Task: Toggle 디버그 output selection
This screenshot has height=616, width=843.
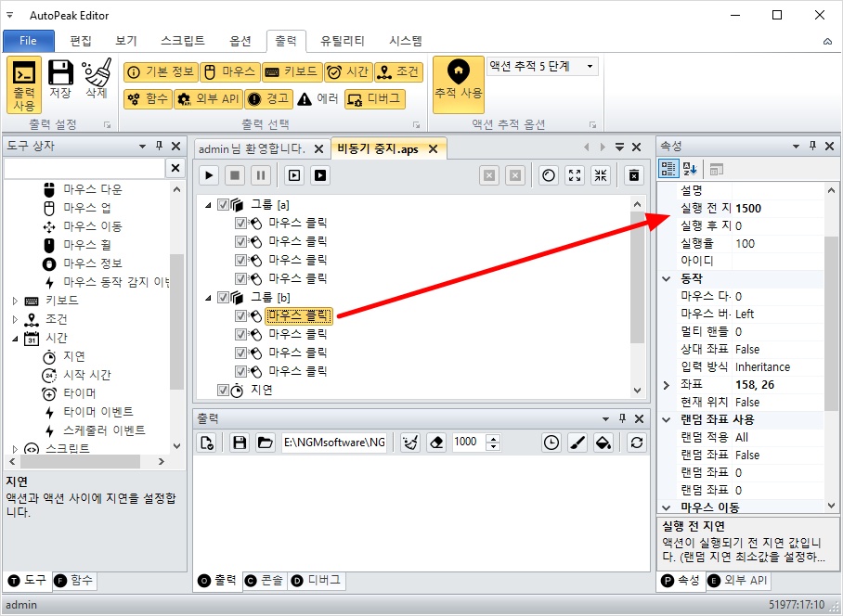Action: [x=374, y=99]
